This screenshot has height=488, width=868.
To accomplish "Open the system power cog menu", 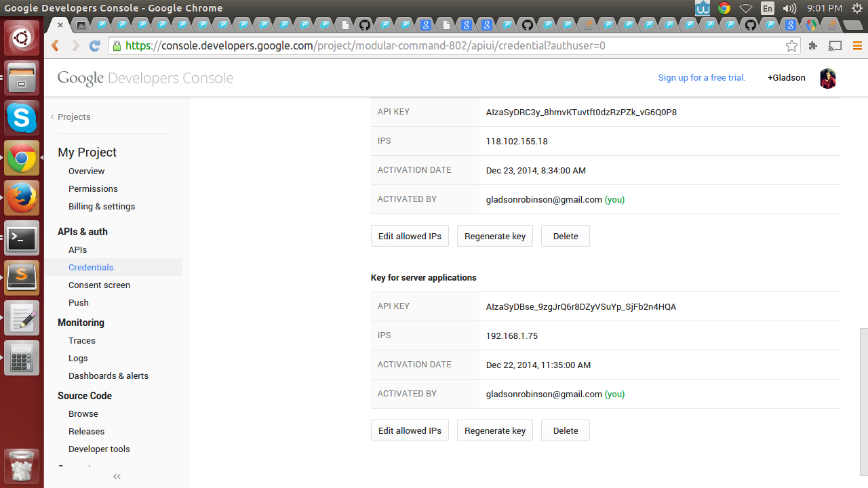I will pyautogui.click(x=856, y=8).
